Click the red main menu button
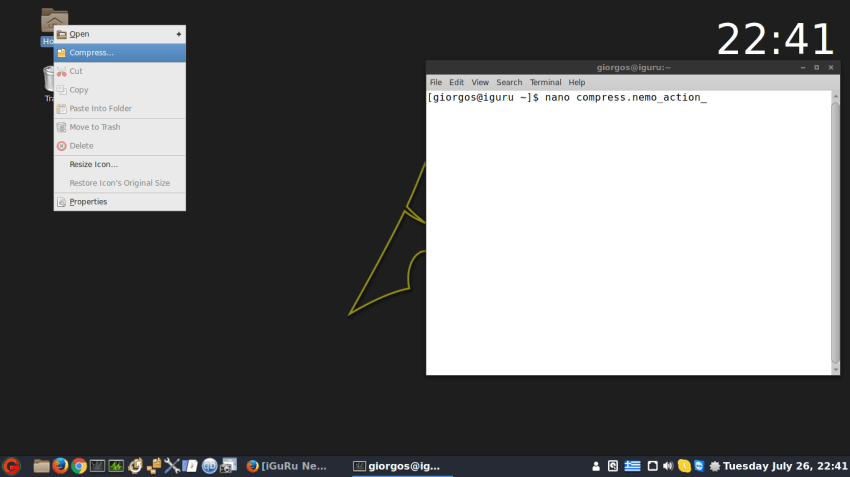This screenshot has width=850, height=477. 12,466
